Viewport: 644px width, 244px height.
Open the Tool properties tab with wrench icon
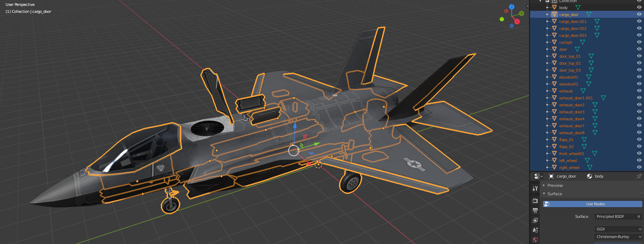(535, 188)
